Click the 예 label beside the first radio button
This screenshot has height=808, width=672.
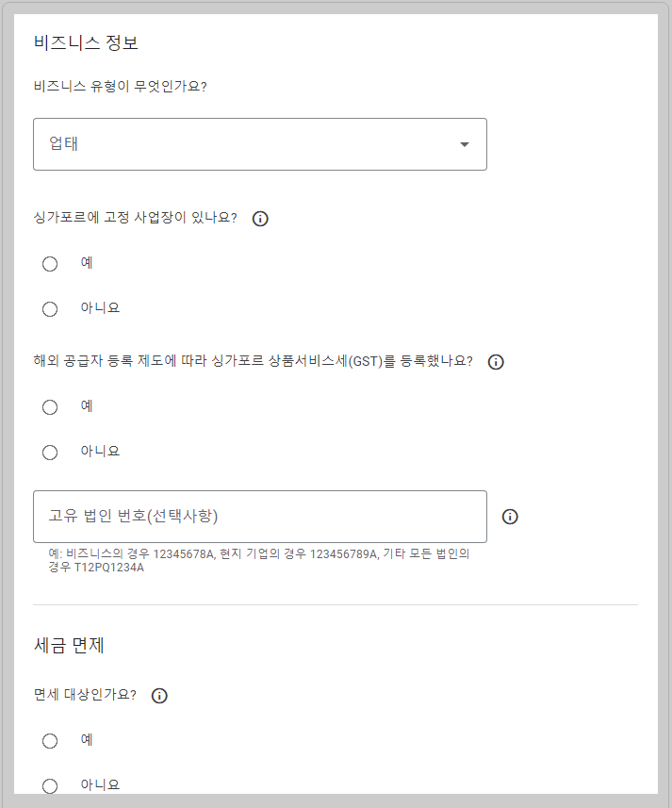[85, 263]
